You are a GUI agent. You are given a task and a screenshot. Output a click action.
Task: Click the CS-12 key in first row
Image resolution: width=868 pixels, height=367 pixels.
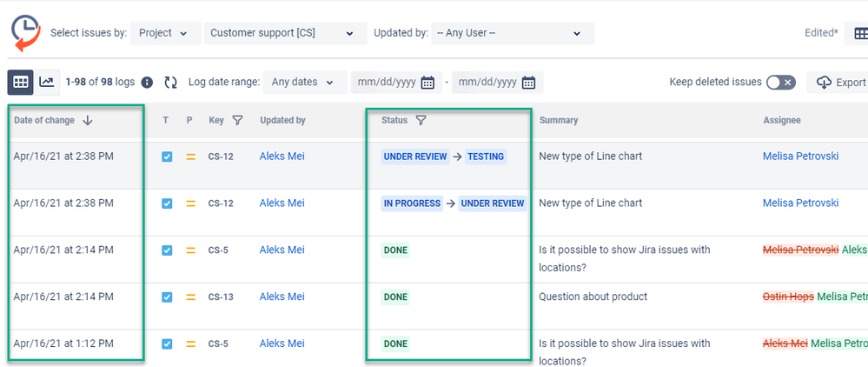pyautogui.click(x=221, y=157)
